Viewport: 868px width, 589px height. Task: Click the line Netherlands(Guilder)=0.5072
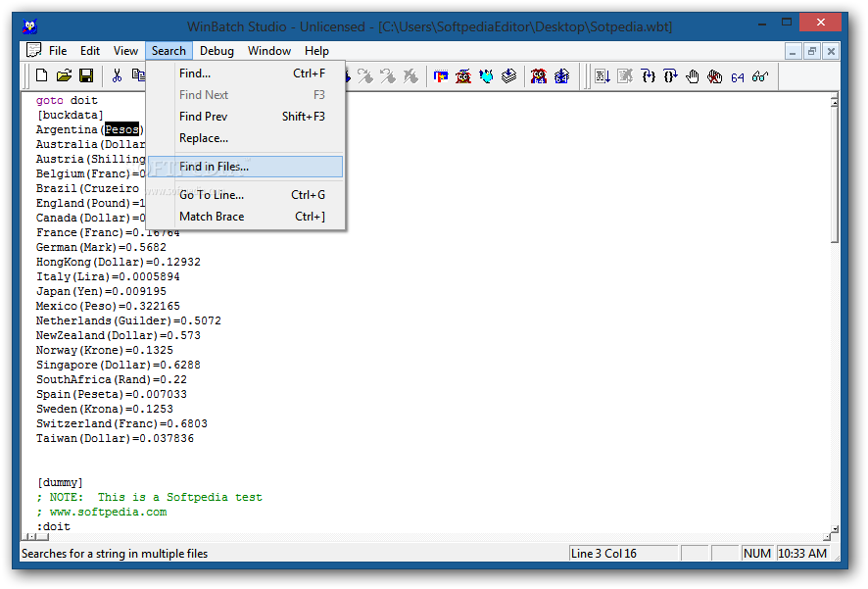click(128, 320)
